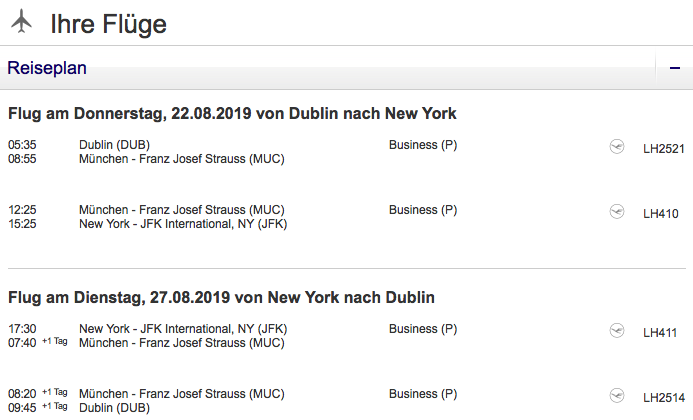Click Lufthansa logo next to LH2514
693x420 pixels.
point(617,396)
